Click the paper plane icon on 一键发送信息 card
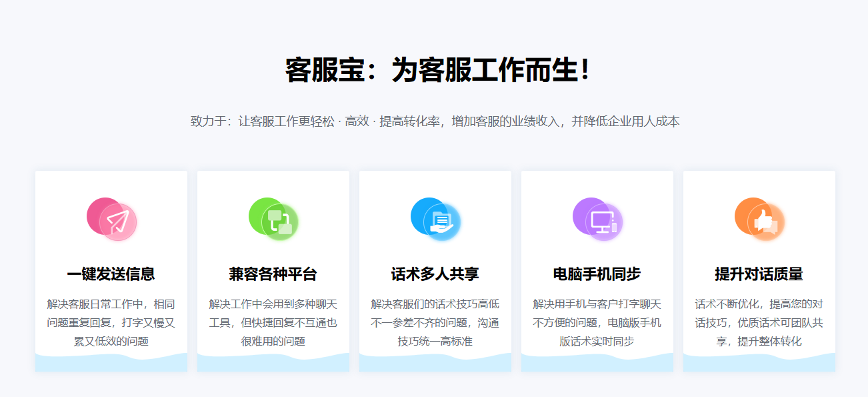 [x=117, y=220]
